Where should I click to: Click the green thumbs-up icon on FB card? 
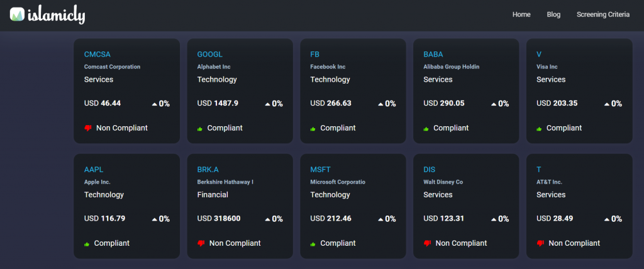coord(313,129)
